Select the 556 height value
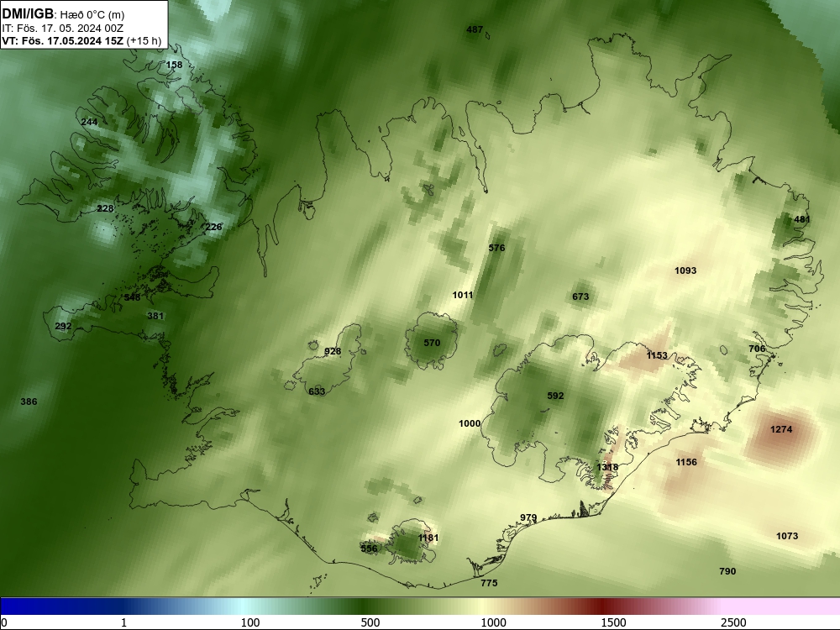This screenshot has width=840, height=630. coord(369,549)
